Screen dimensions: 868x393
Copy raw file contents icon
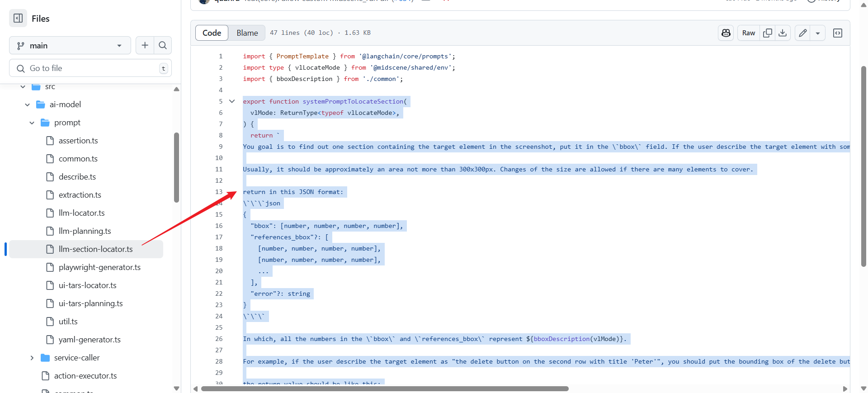768,33
